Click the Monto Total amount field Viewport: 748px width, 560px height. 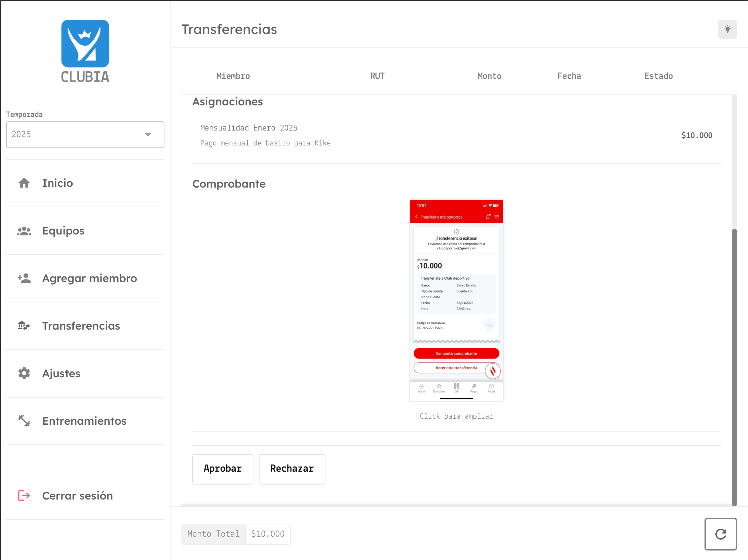tap(268, 534)
